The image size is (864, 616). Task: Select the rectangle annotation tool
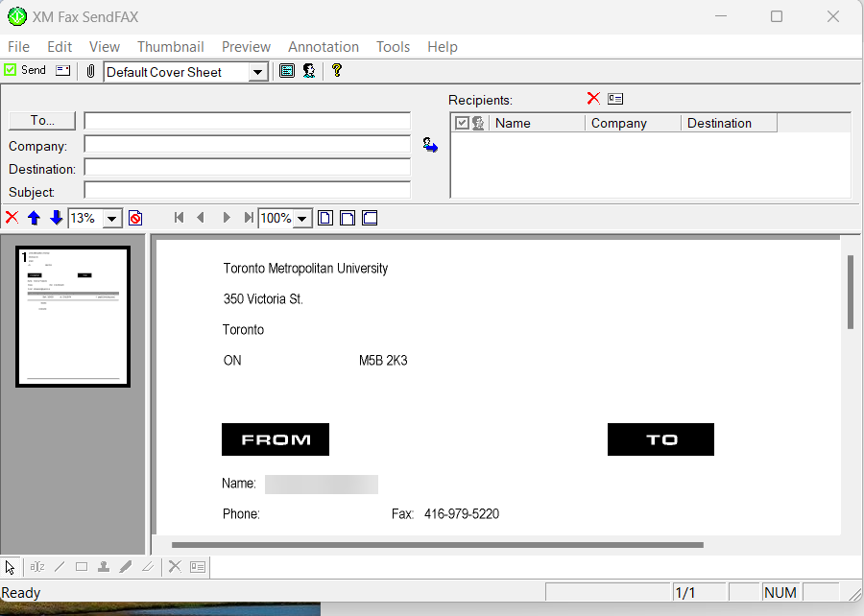pos(82,566)
